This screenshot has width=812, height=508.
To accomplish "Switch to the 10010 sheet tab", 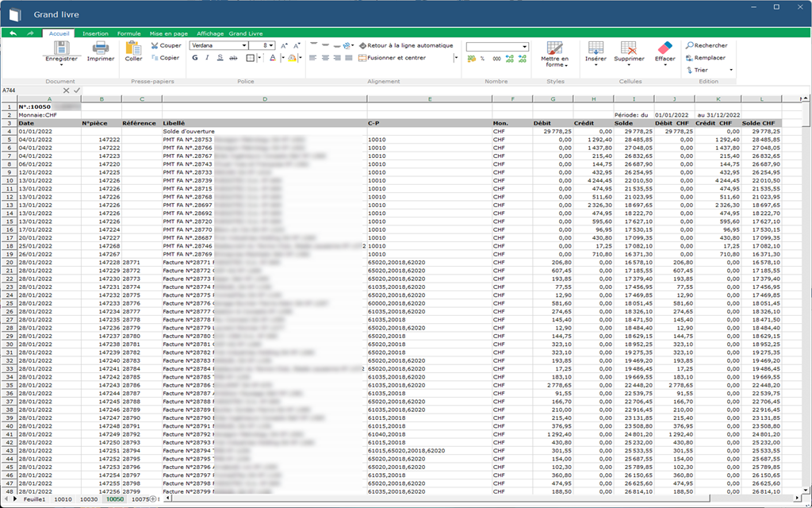I will [x=63, y=499].
